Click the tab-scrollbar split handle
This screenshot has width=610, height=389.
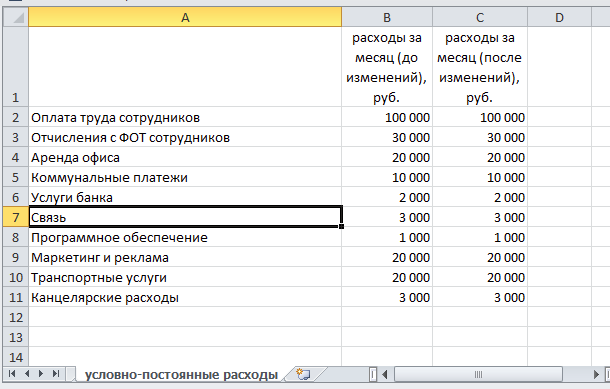[373, 375]
